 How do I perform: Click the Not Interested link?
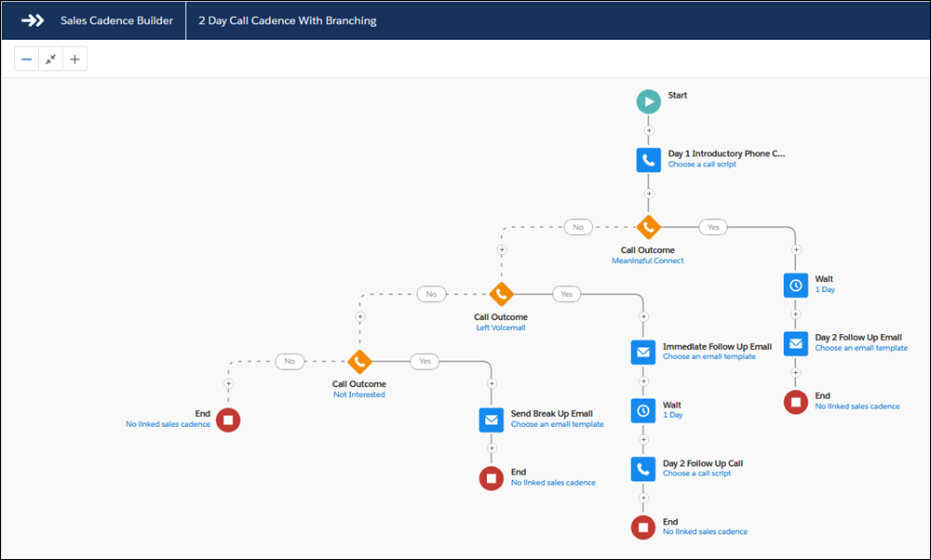click(x=359, y=394)
